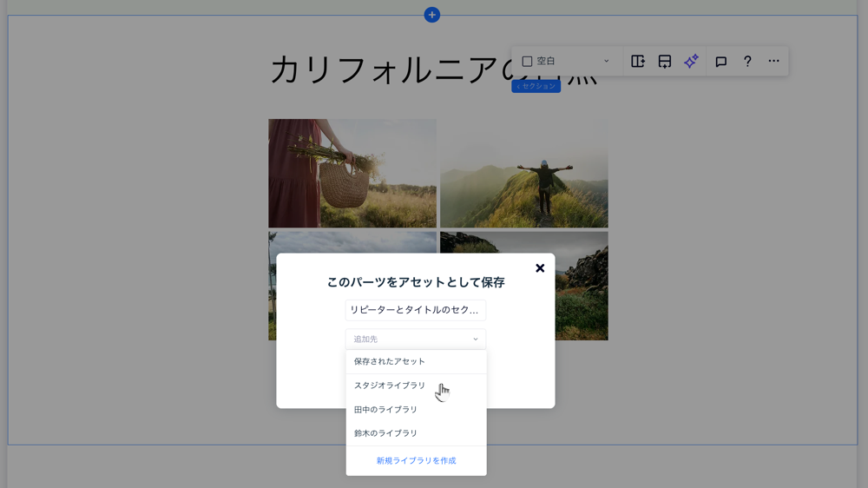868x488 pixels.
Task: Click the add column layout icon
Action: [638, 62]
